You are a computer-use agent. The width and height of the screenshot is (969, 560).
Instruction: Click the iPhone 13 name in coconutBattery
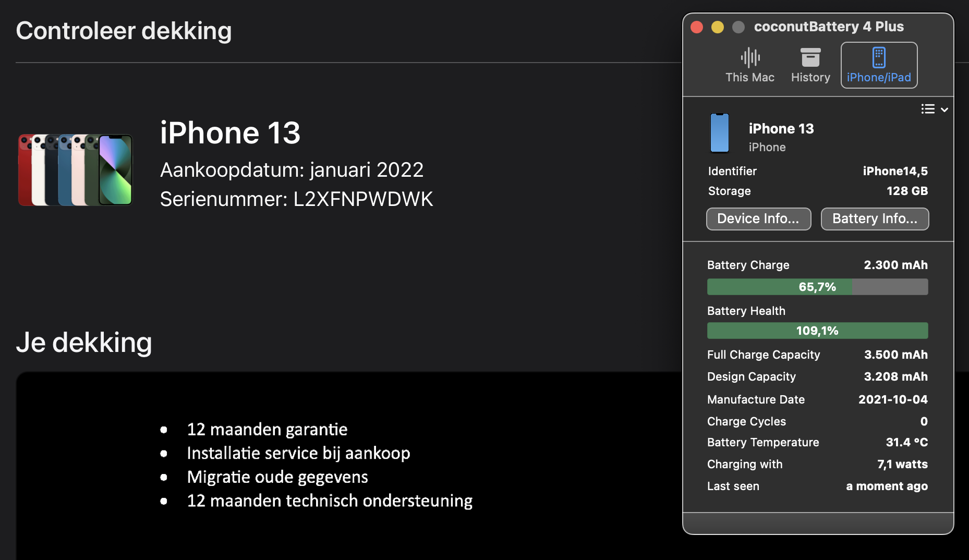(x=781, y=129)
